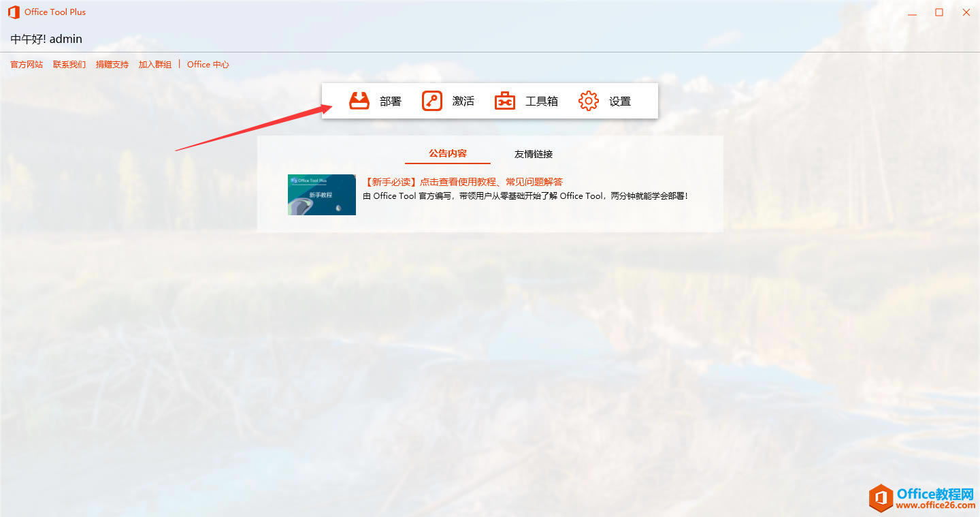Click the 加入群组 link

(154, 64)
